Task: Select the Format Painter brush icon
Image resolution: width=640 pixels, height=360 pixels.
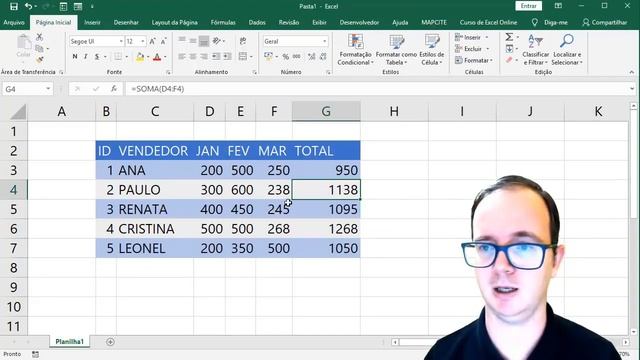Action: [40, 60]
